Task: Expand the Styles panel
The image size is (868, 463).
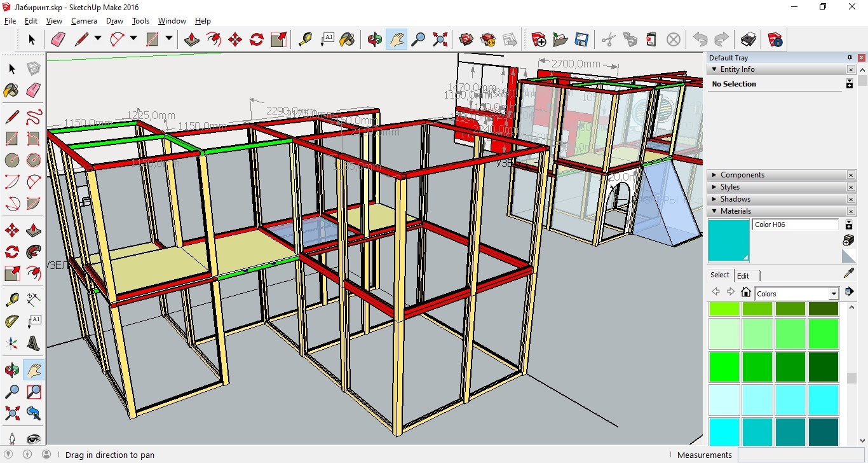Action: point(714,187)
